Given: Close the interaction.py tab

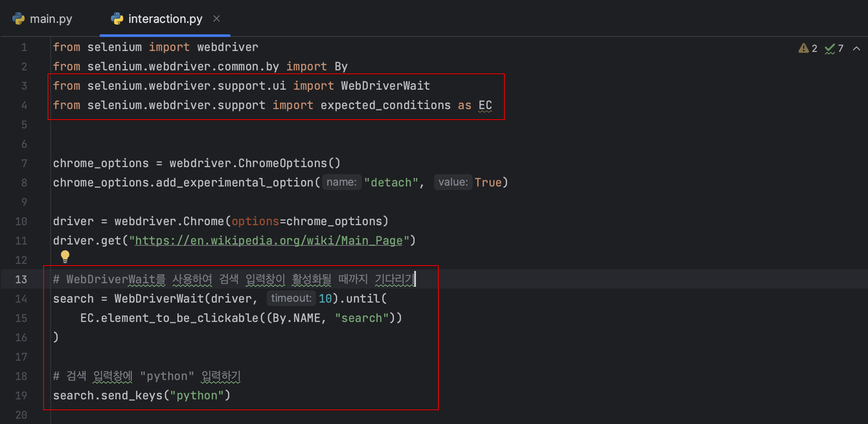Looking at the screenshot, I should 216,18.
